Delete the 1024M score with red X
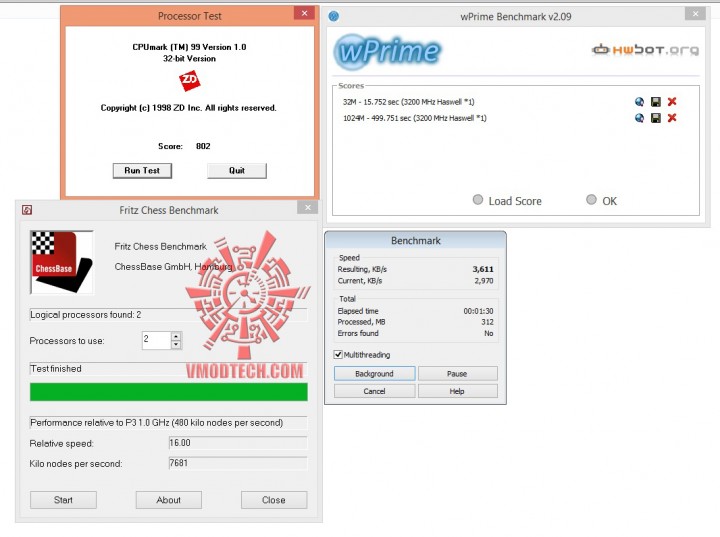The height and width of the screenshot is (537, 720). [x=672, y=118]
